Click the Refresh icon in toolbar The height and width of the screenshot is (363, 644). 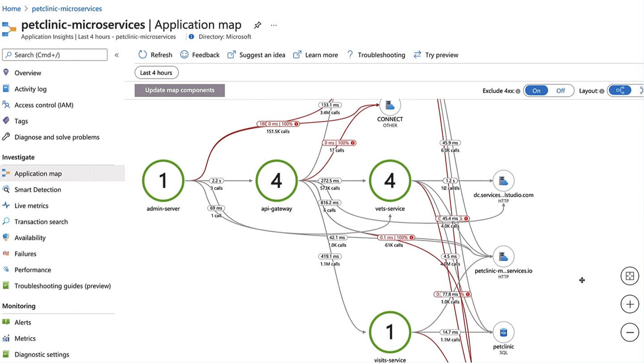tap(143, 55)
